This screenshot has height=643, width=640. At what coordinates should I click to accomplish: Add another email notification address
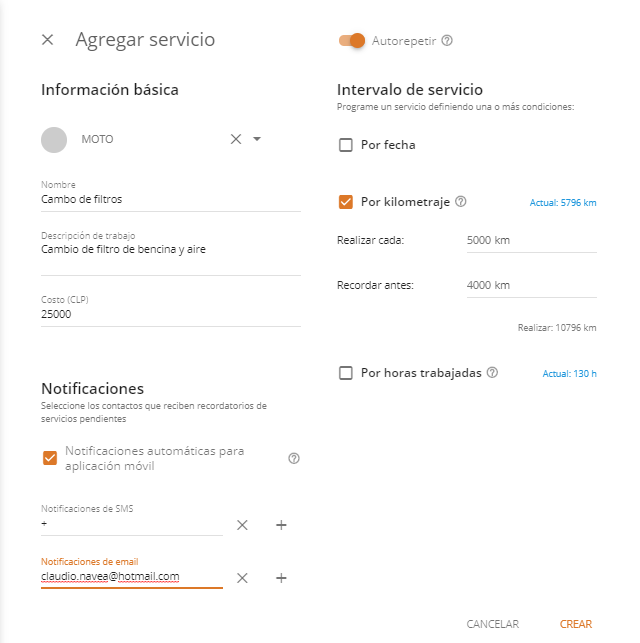pyautogui.click(x=281, y=578)
